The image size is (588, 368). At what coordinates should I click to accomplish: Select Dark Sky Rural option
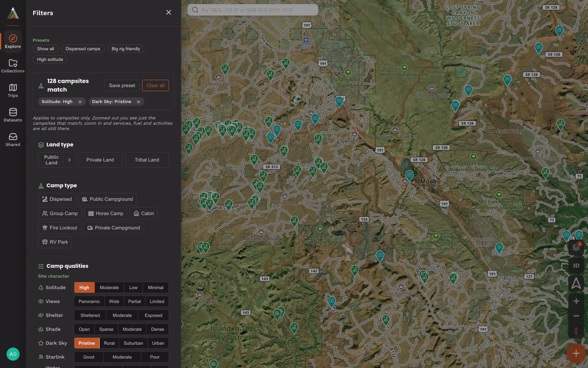[109, 343]
